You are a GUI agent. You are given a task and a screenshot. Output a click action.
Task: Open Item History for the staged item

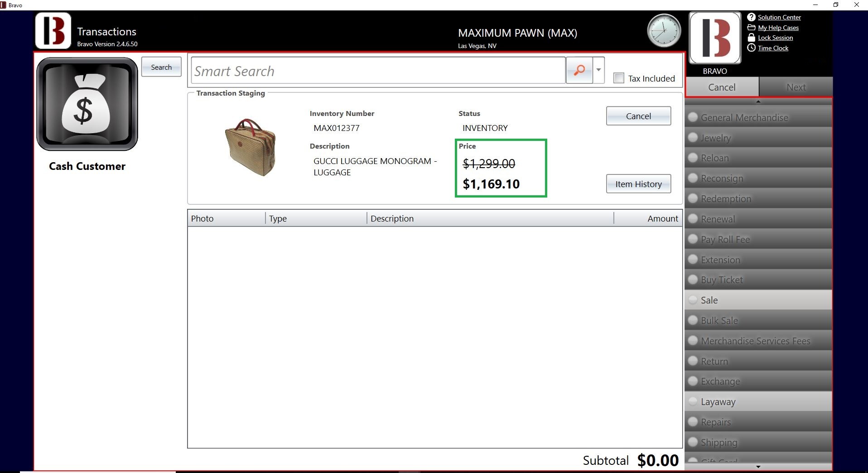click(638, 184)
